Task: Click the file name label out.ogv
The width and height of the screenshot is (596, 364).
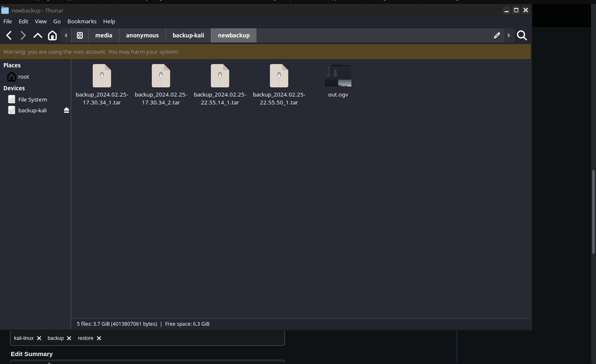Action: tap(338, 95)
